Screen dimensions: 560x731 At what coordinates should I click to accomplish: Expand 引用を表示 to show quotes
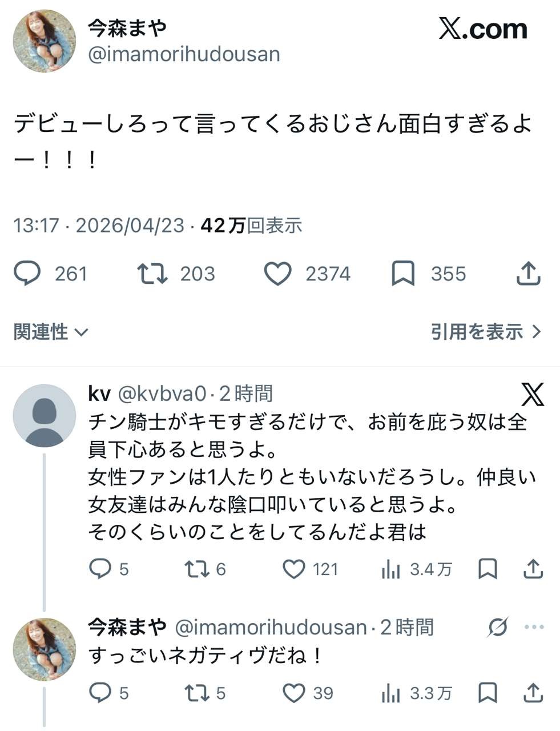[x=485, y=332]
